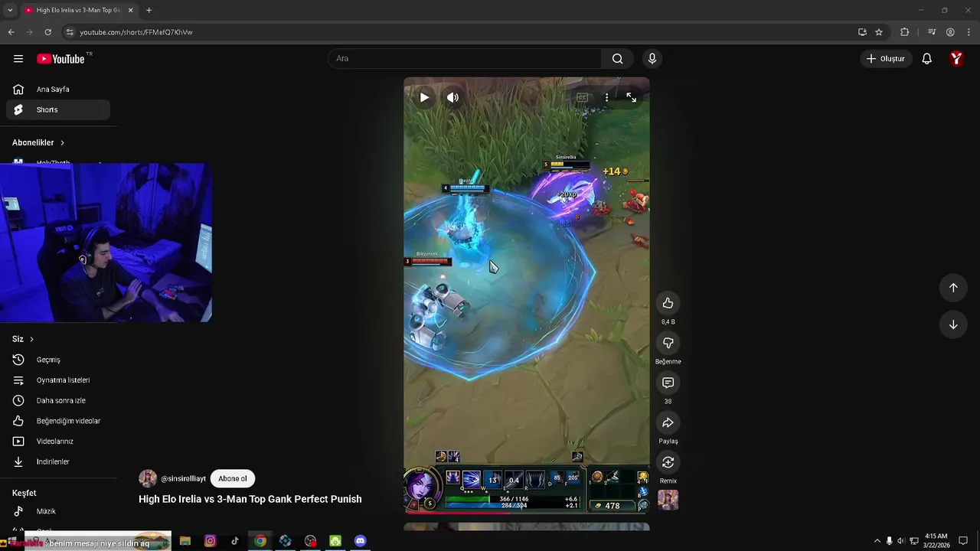
Task: Dislike the Short with thumbs down
Action: 668,343
